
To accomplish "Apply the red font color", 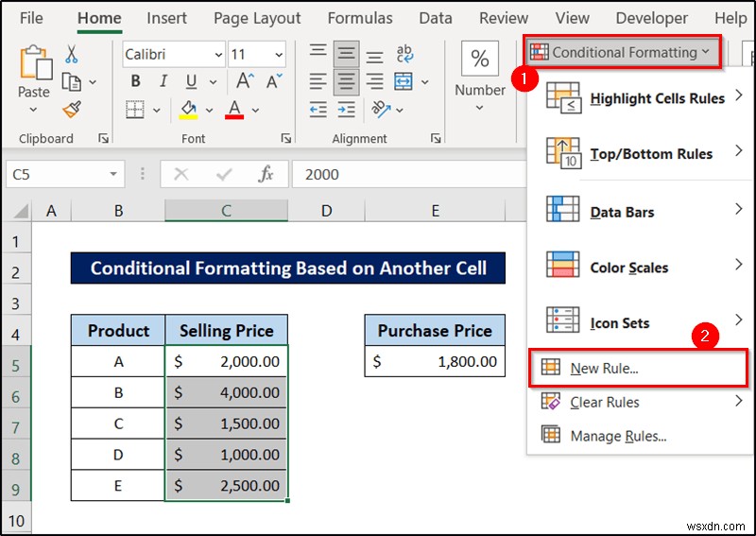I will pyautogui.click(x=234, y=110).
